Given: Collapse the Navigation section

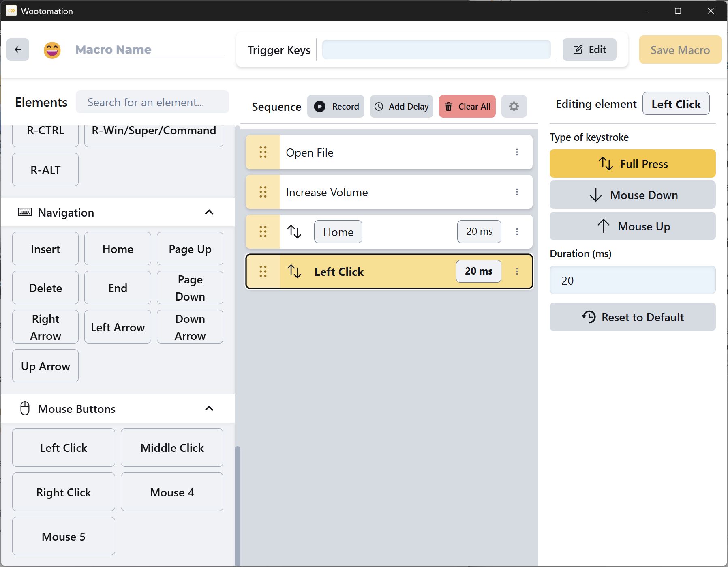Looking at the screenshot, I should tap(209, 212).
